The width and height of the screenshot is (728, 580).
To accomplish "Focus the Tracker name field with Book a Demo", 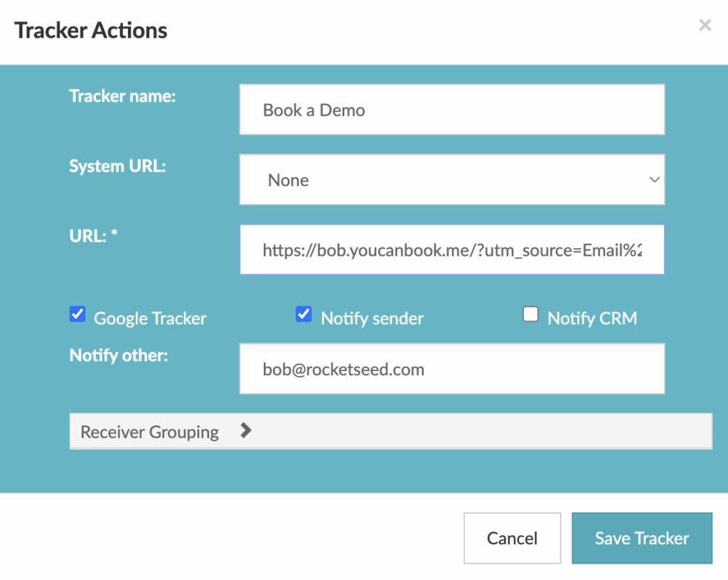I will tap(451, 109).
